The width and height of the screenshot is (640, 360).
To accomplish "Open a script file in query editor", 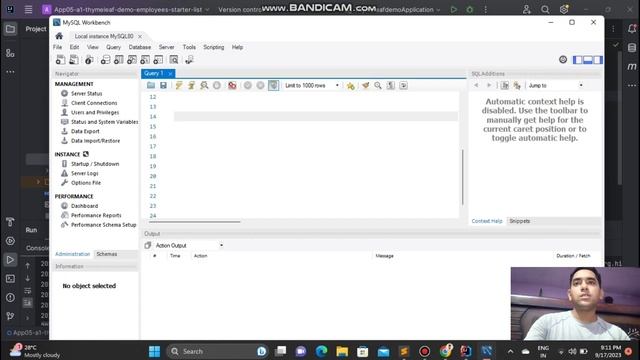I will point(151,85).
